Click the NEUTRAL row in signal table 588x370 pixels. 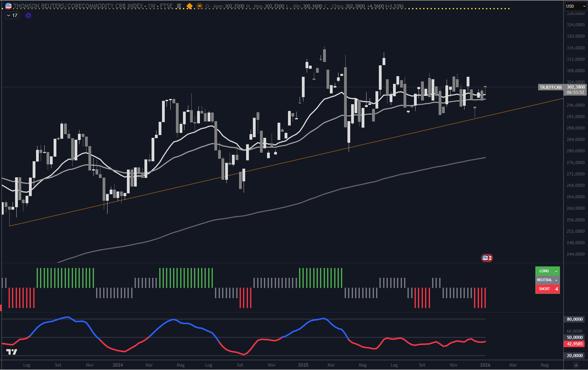[x=547, y=280]
